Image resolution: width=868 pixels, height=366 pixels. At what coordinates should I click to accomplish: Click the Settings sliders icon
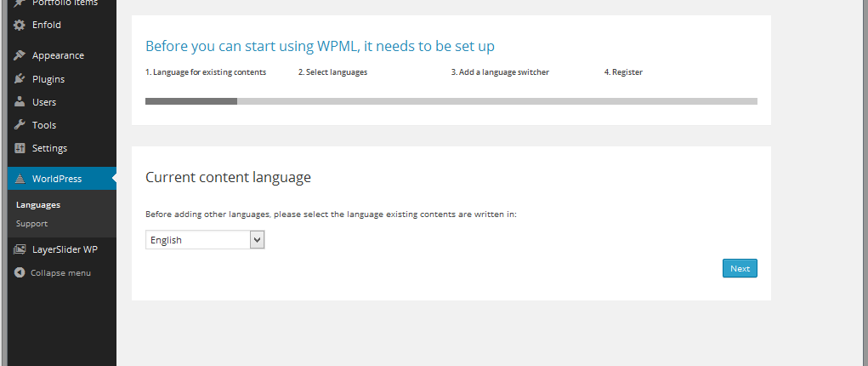pos(20,148)
